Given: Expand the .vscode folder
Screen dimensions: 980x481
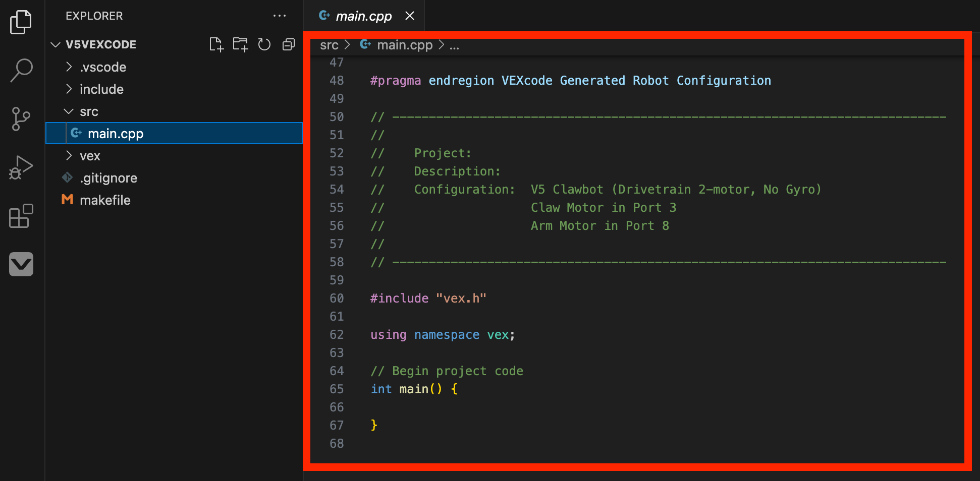Looking at the screenshot, I should point(69,67).
